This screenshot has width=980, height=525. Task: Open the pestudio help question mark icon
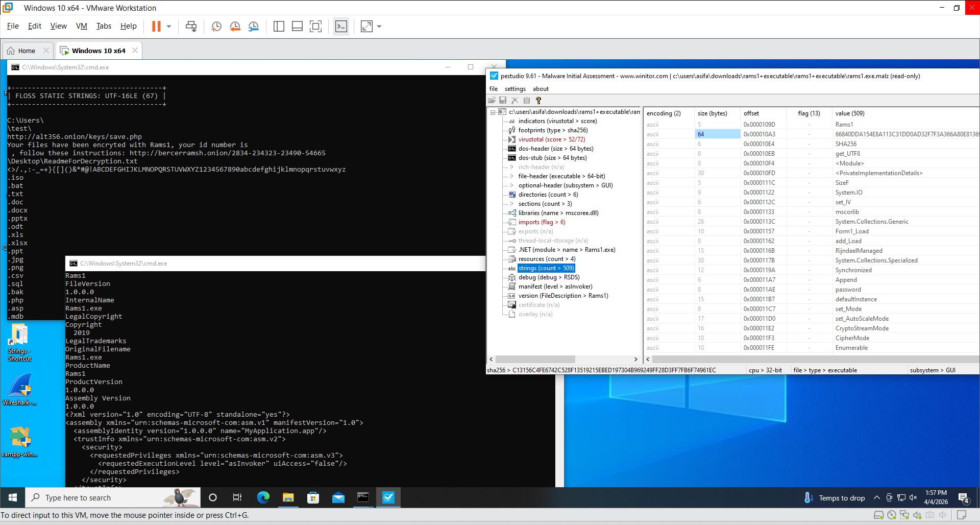pyautogui.click(x=538, y=101)
